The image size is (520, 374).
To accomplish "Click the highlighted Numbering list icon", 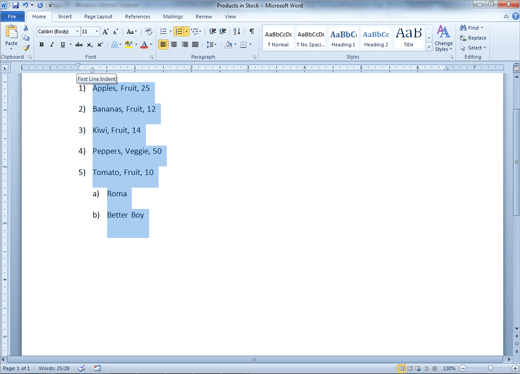I will point(179,32).
